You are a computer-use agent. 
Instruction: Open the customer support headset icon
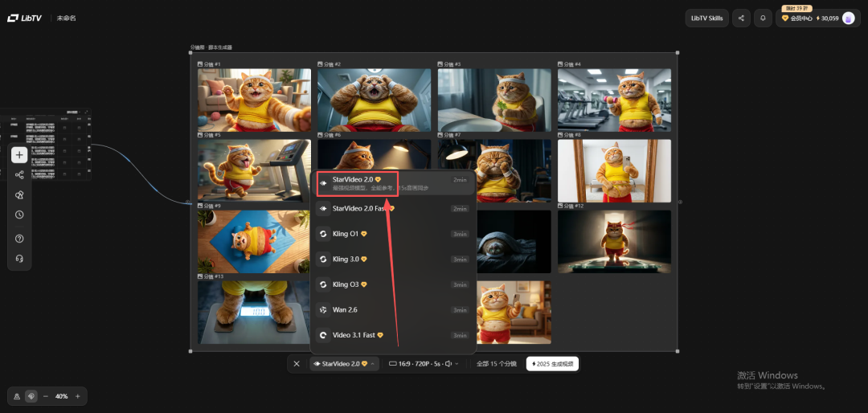click(19, 259)
